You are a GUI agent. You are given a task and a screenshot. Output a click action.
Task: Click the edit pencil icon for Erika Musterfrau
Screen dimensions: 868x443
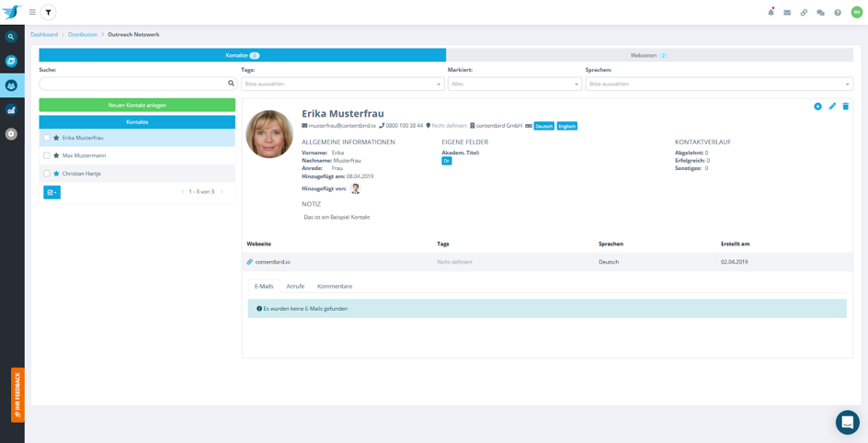832,107
